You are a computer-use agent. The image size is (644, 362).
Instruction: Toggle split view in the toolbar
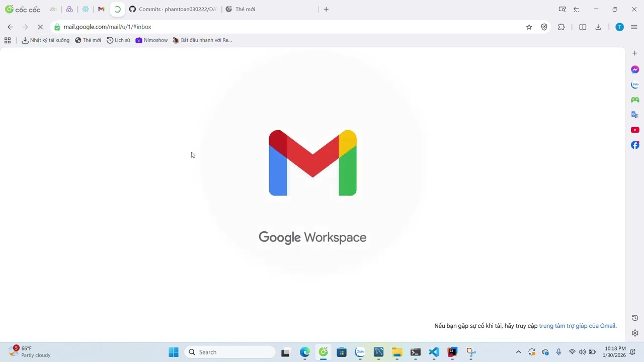[583, 27]
